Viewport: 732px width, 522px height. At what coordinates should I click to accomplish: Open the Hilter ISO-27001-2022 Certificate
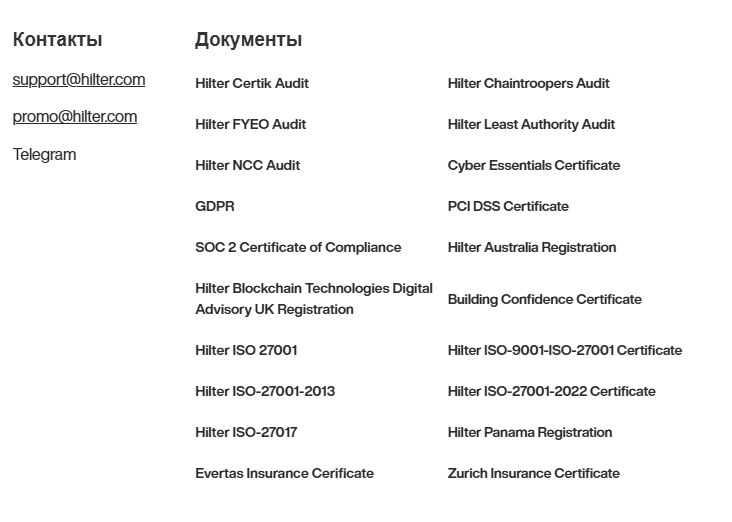551,391
